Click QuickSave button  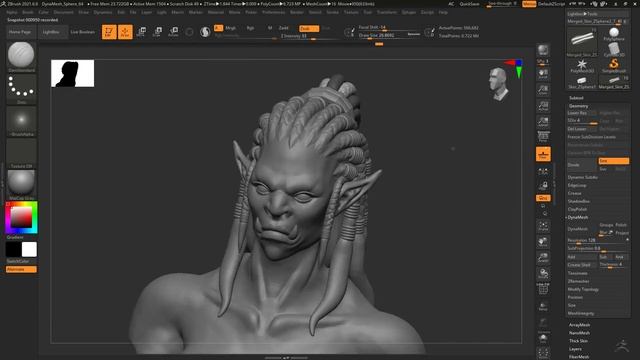coord(469,4)
